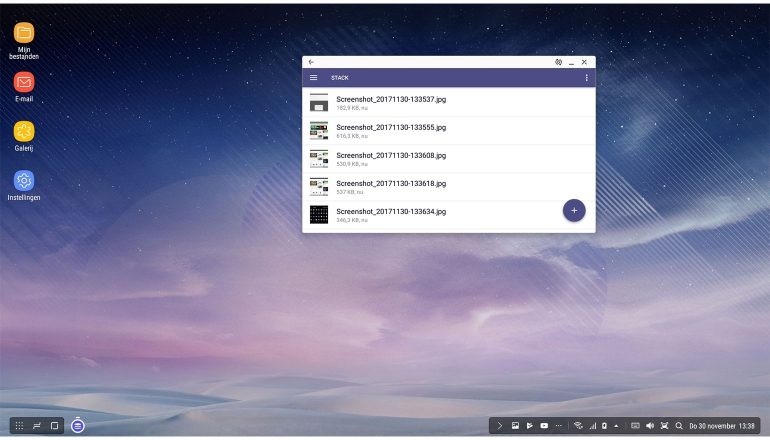Screen dimensions: 770x440
Task: Launch E-mail from the desktop
Action: 24,82
